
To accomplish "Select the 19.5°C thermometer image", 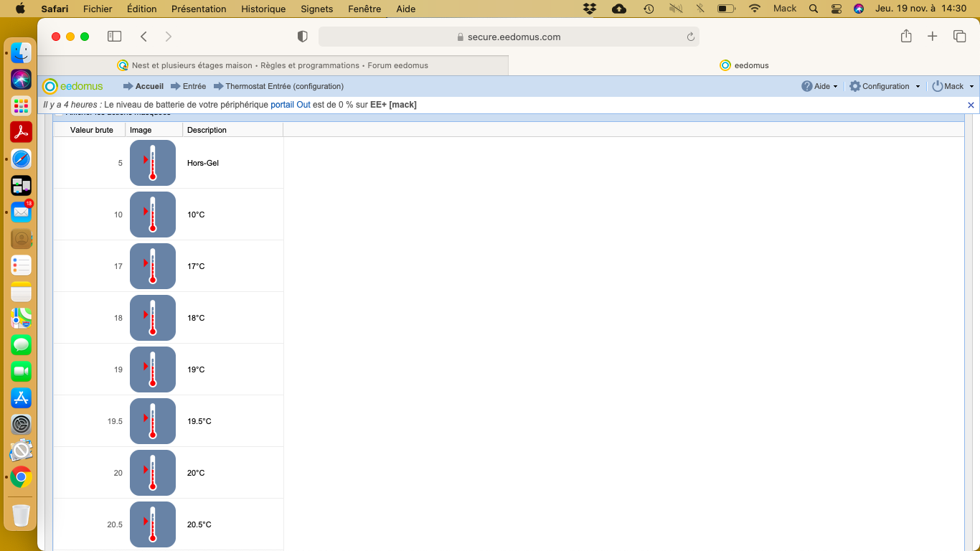I will pyautogui.click(x=153, y=421).
